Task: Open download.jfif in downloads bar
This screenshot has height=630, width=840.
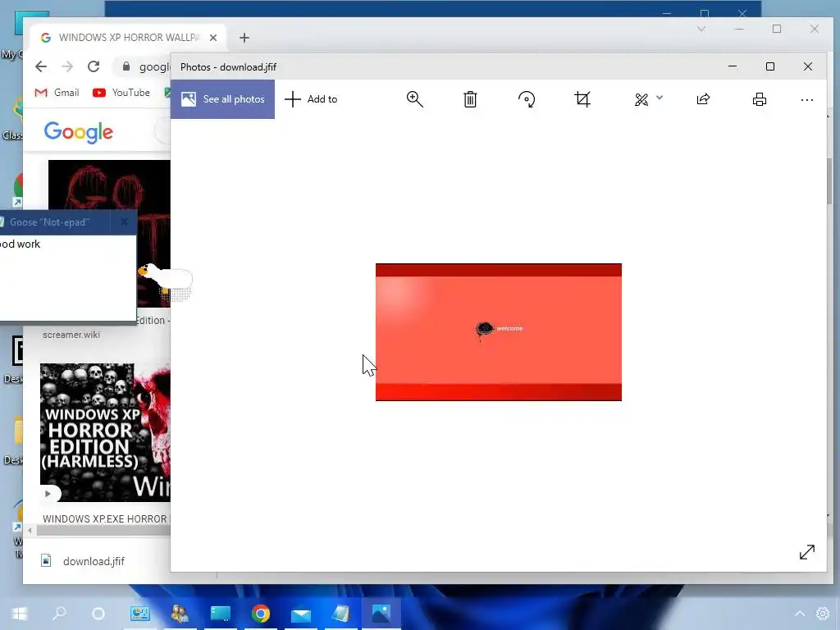Action: 84,561
